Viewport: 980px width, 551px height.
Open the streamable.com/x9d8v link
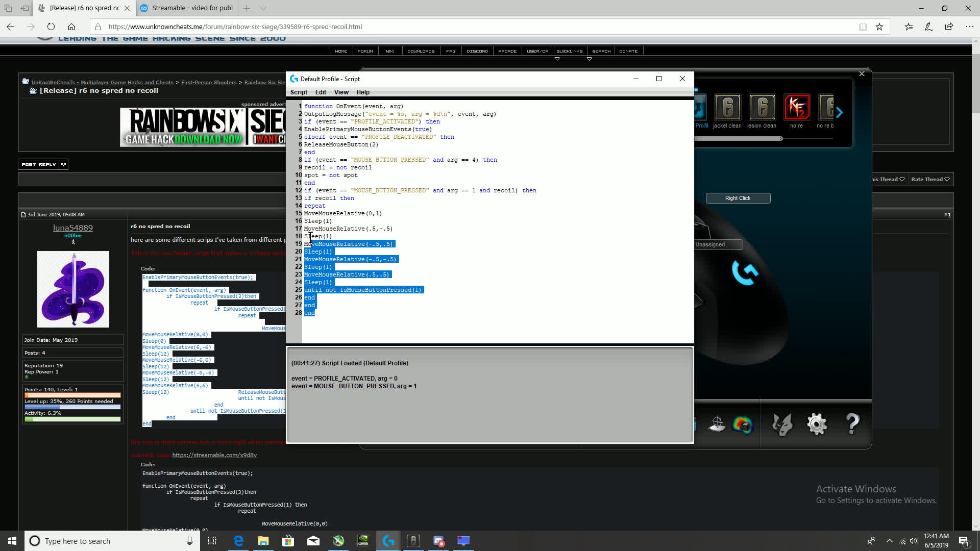coord(214,455)
